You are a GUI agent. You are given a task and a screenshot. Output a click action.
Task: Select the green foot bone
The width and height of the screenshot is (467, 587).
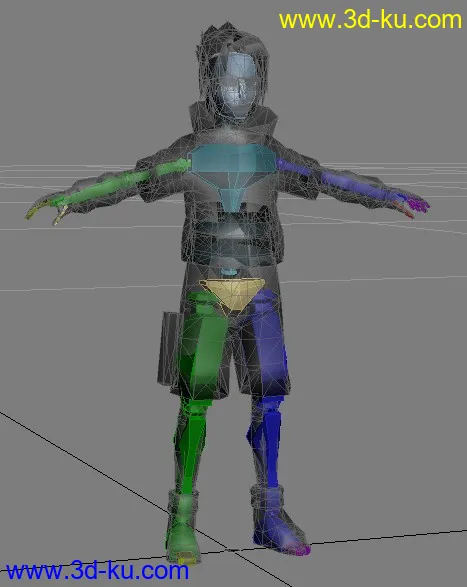click(182, 528)
